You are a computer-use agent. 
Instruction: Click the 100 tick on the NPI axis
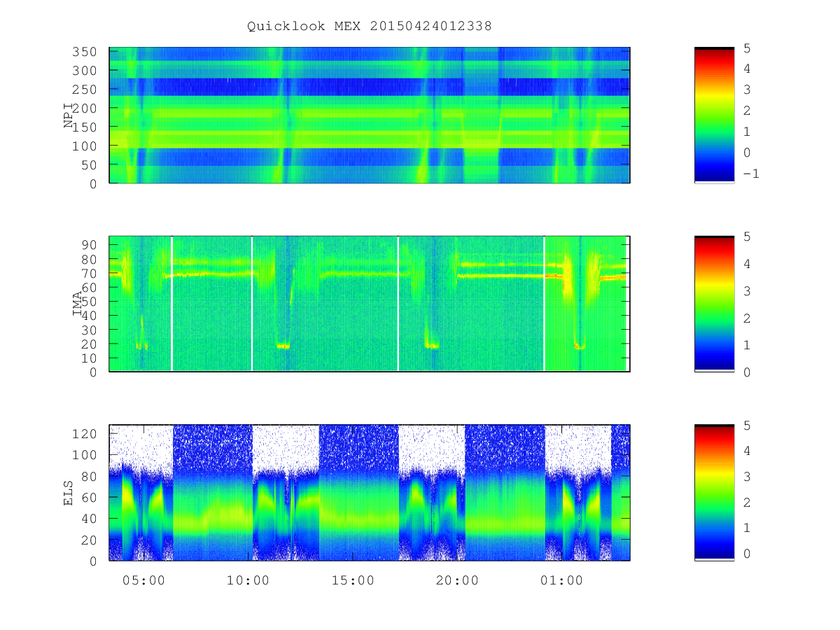click(x=85, y=146)
